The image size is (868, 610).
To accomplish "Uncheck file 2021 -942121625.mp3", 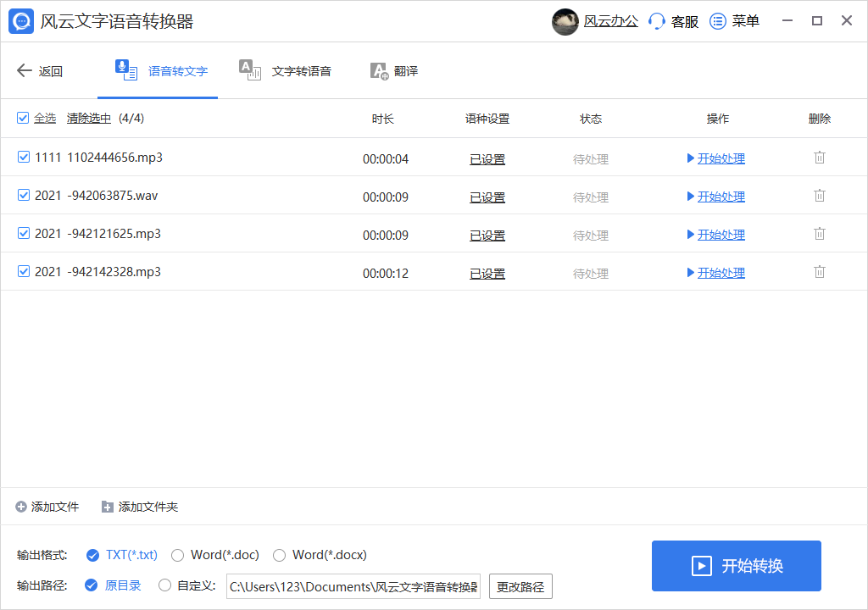I will [x=23, y=234].
